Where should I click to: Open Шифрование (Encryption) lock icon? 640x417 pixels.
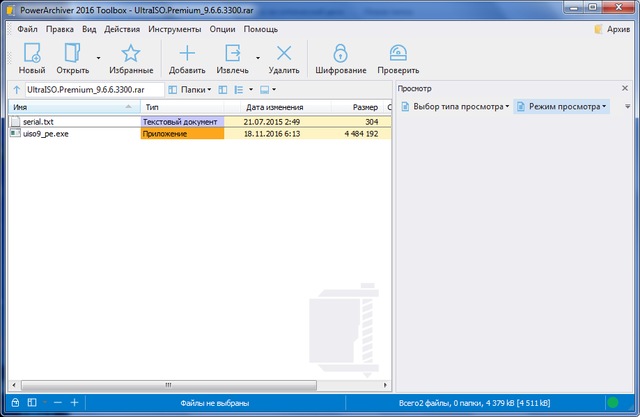340,54
